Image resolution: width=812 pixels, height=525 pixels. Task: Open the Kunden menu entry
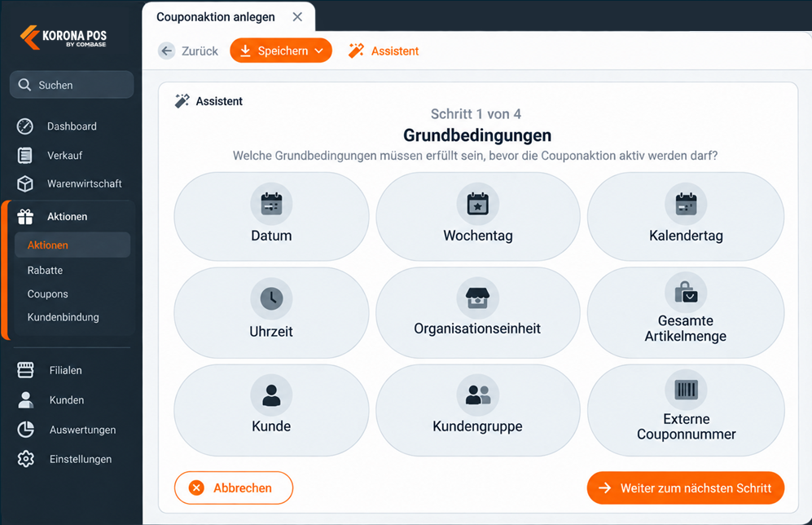67,400
